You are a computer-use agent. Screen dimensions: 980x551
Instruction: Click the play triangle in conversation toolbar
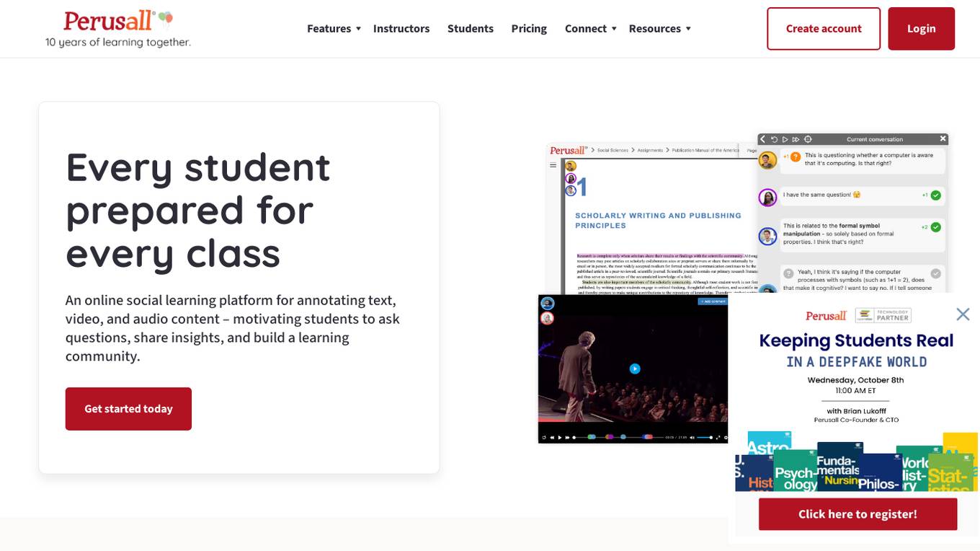point(785,139)
